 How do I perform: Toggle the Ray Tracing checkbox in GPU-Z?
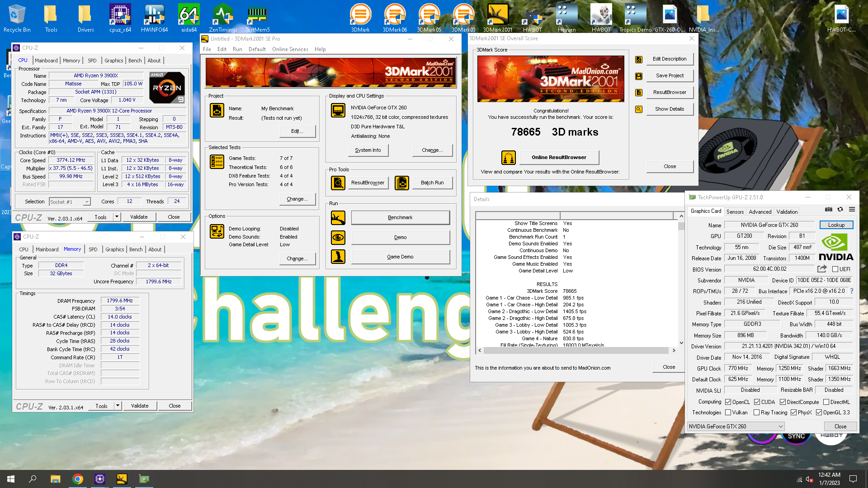756,413
